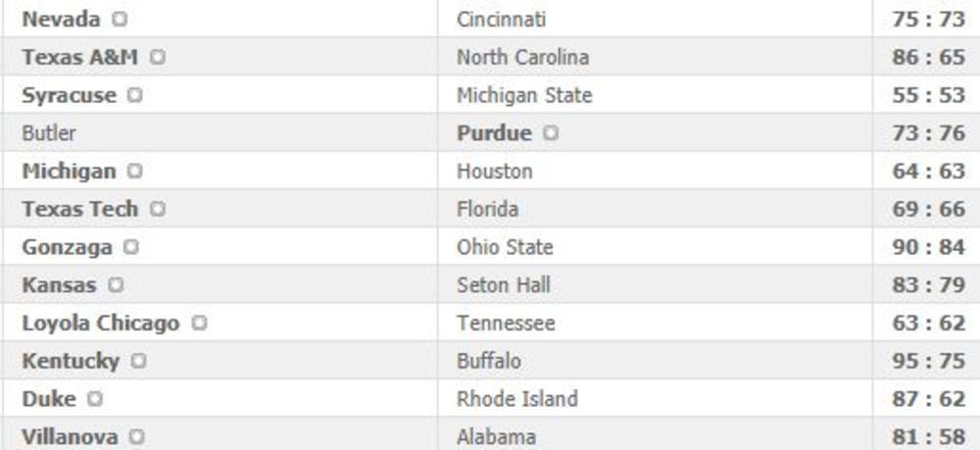Click the square marker next to Villanova

137,437
